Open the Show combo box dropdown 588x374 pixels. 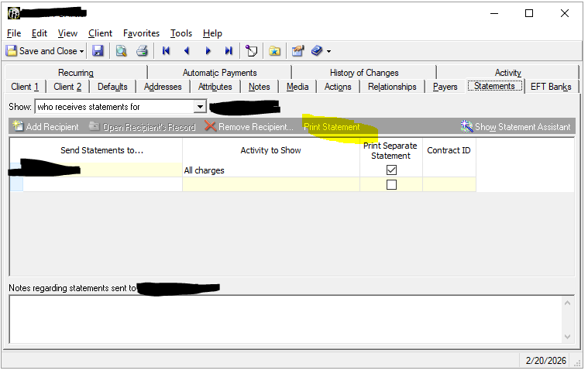[200, 107]
